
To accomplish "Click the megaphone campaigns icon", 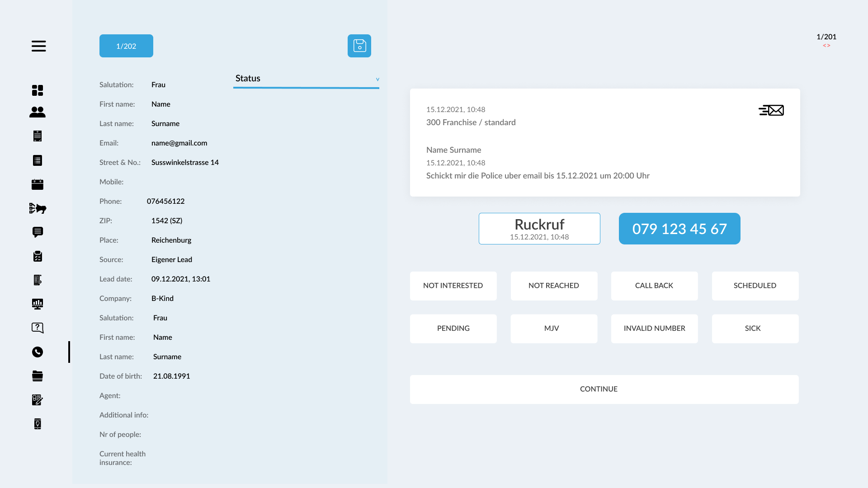I will 38,208.
